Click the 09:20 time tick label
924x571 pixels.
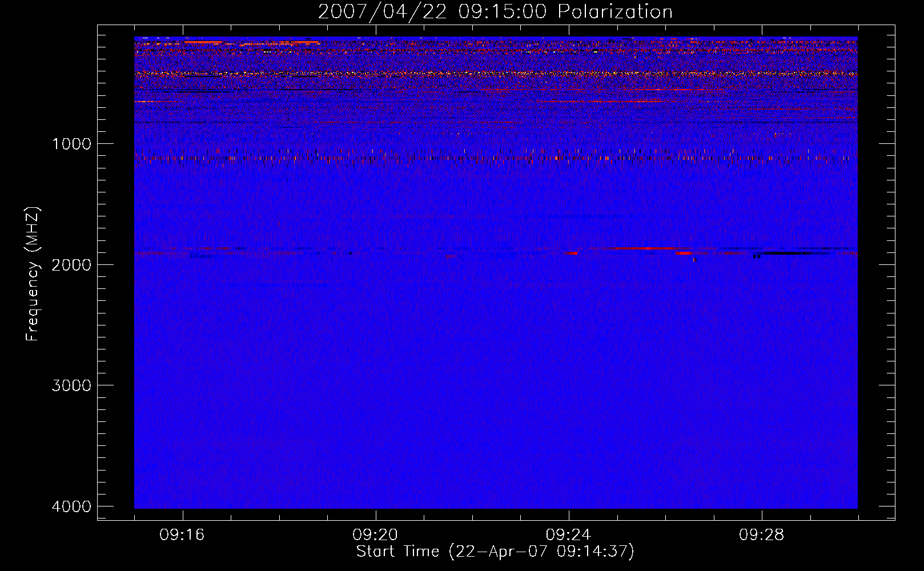point(375,535)
